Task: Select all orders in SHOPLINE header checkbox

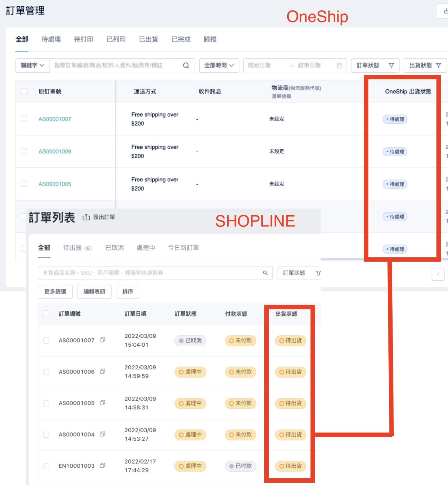Action: click(x=46, y=314)
